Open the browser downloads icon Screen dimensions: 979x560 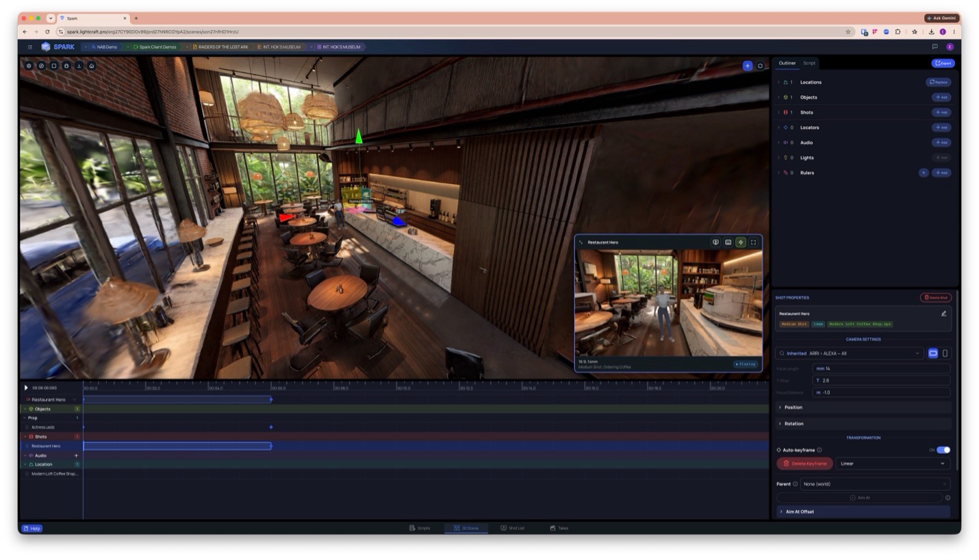tap(931, 31)
